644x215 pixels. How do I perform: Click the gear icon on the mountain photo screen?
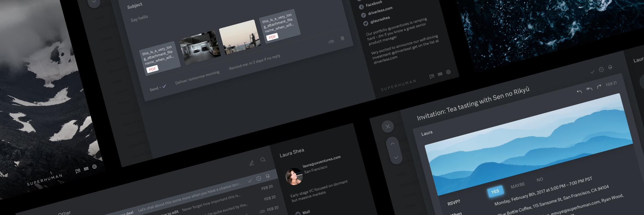point(95,167)
